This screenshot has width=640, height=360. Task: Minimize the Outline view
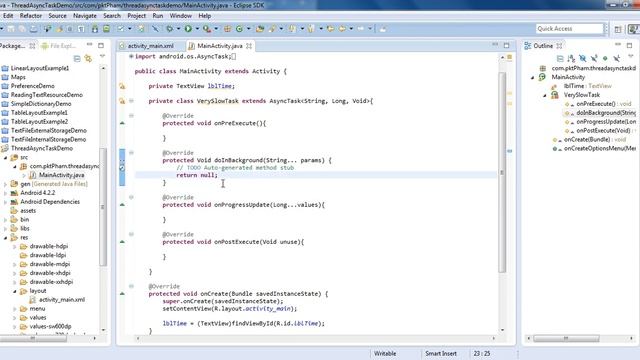pyautogui.click(x=618, y=44)
